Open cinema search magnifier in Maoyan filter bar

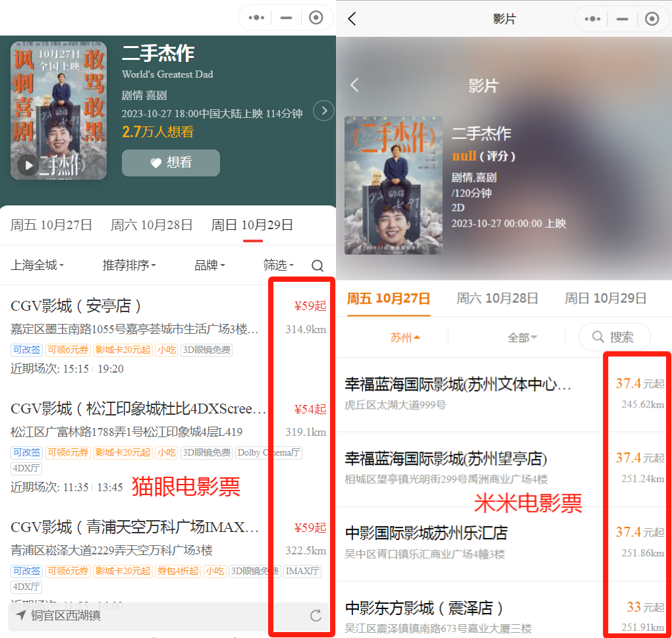click(x=317, y=265)
